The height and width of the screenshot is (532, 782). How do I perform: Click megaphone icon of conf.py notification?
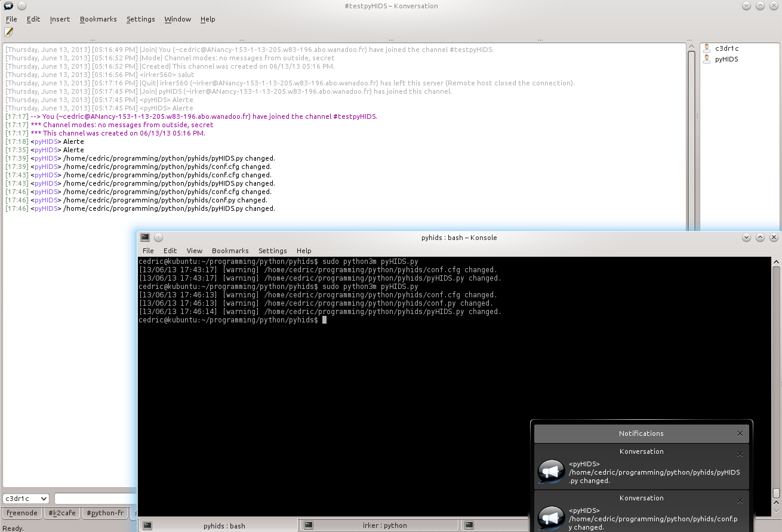(x=551, y=517)
